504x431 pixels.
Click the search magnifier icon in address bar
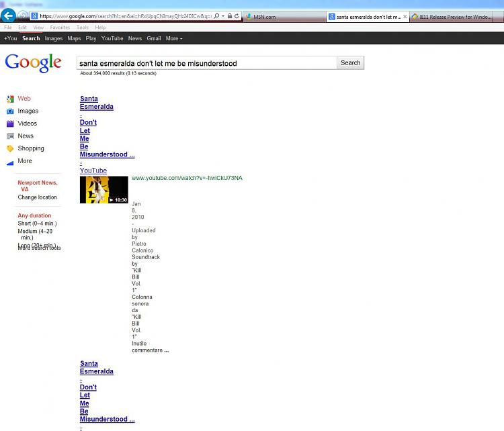[216, 15]
